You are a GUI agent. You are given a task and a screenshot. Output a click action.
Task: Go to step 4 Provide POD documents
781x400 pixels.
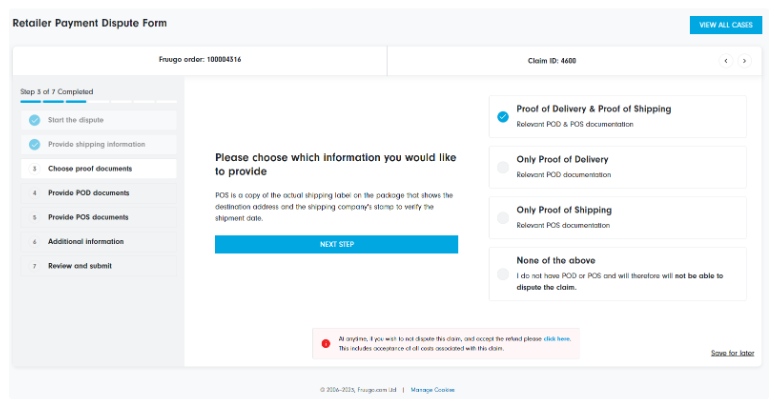pos(88,193)
